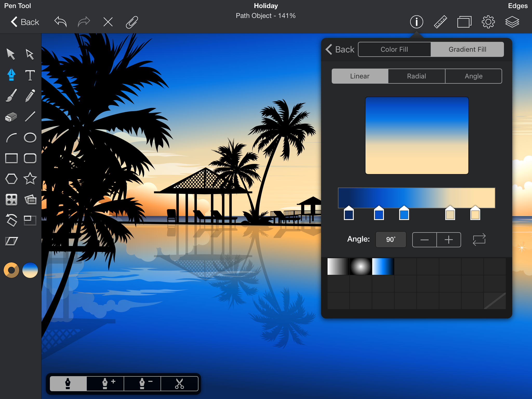Open the Settings gear panel

(488, 22)
